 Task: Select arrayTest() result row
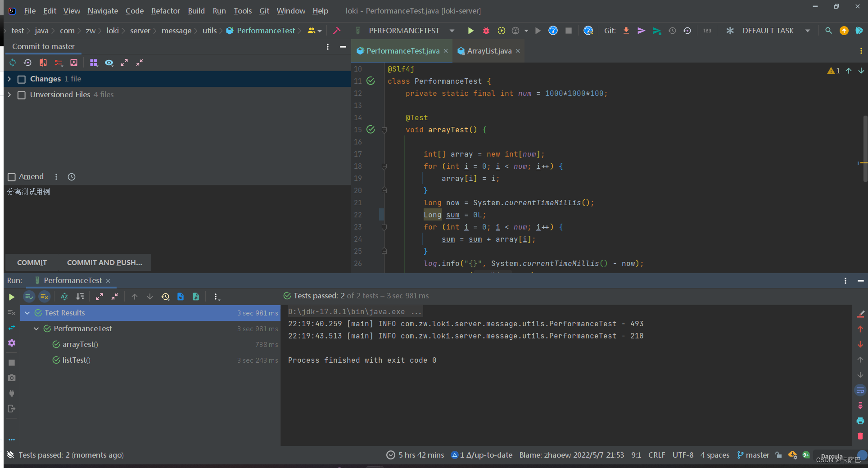pos(150,344)
